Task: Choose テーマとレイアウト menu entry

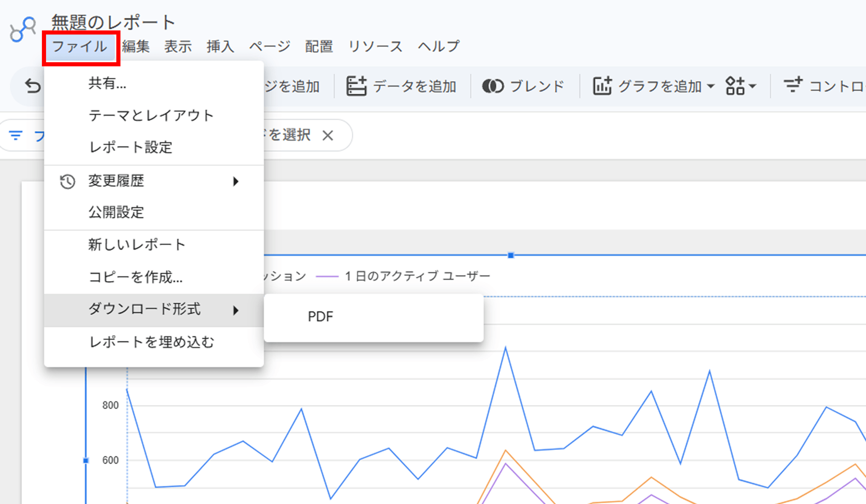Action: click(154, 115)
